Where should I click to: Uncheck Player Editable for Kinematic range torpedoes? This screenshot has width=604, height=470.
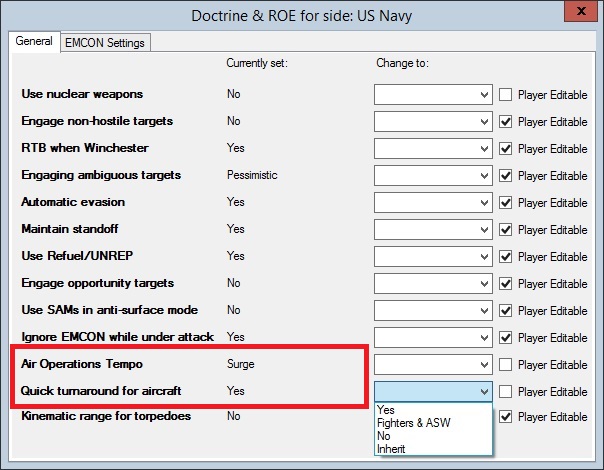point(505,416)
